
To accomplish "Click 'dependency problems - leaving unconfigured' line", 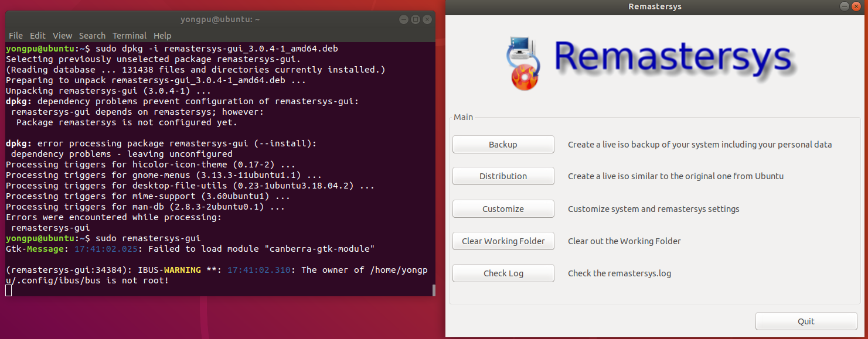I will tap(122, 154).
